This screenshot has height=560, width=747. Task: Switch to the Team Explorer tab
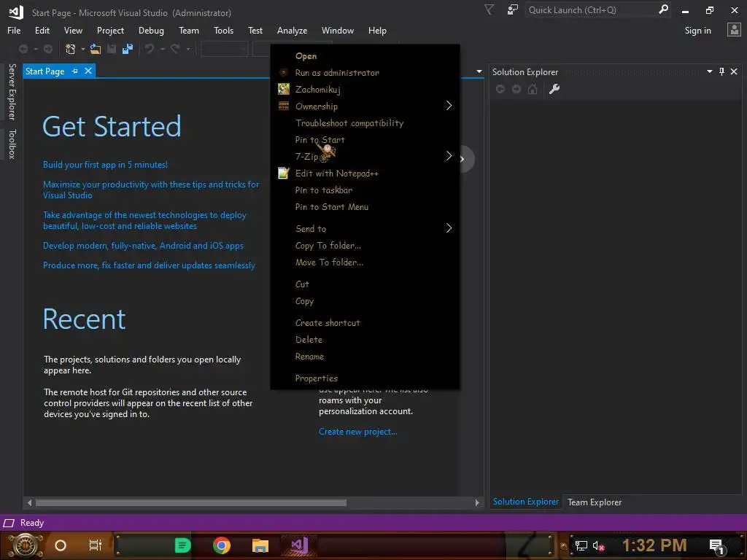pos(595,502)
